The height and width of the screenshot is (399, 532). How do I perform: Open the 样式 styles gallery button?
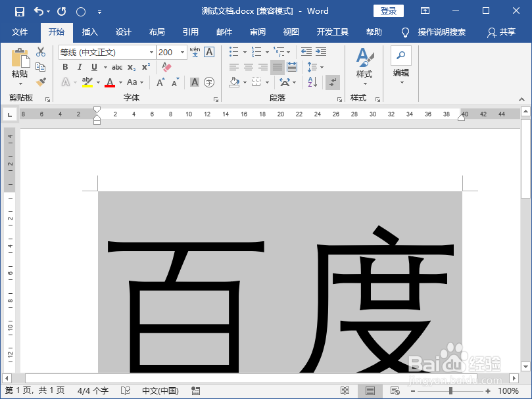[x=364, y=66]
